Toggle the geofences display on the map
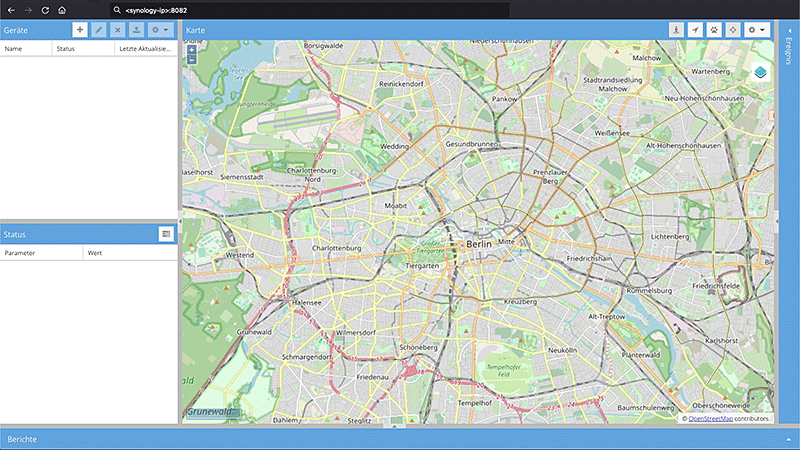Image resolution: width=800 pixels, height=450 pixels. 677,30
